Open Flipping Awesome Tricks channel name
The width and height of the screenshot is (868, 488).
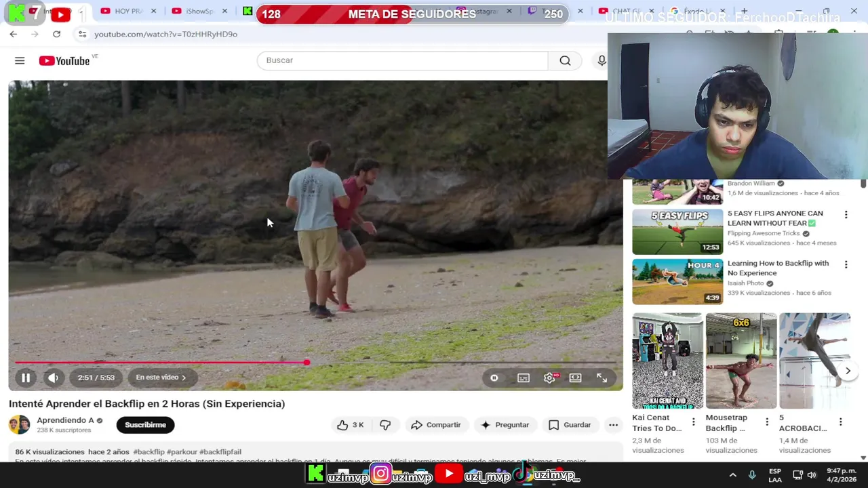point(764,233)
